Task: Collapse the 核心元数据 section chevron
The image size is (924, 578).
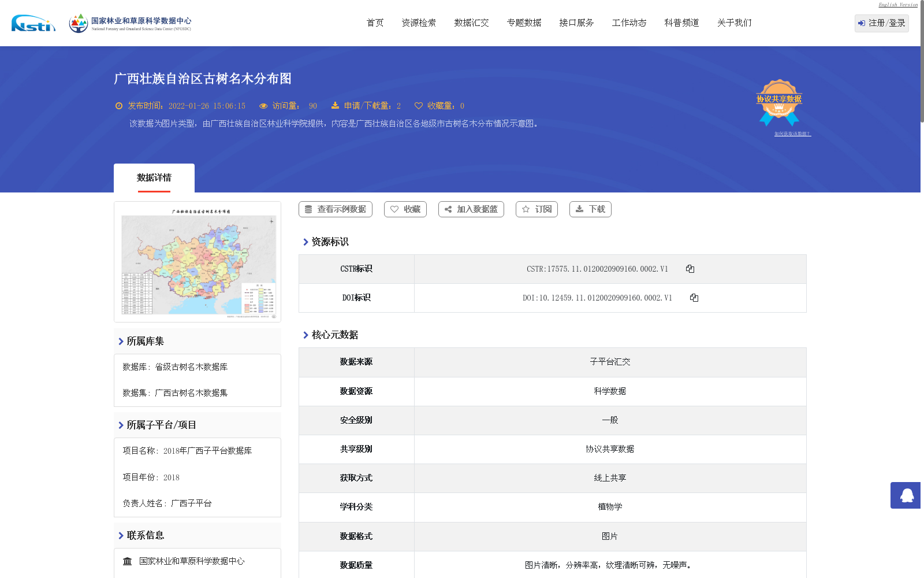Action: (305, 335)
